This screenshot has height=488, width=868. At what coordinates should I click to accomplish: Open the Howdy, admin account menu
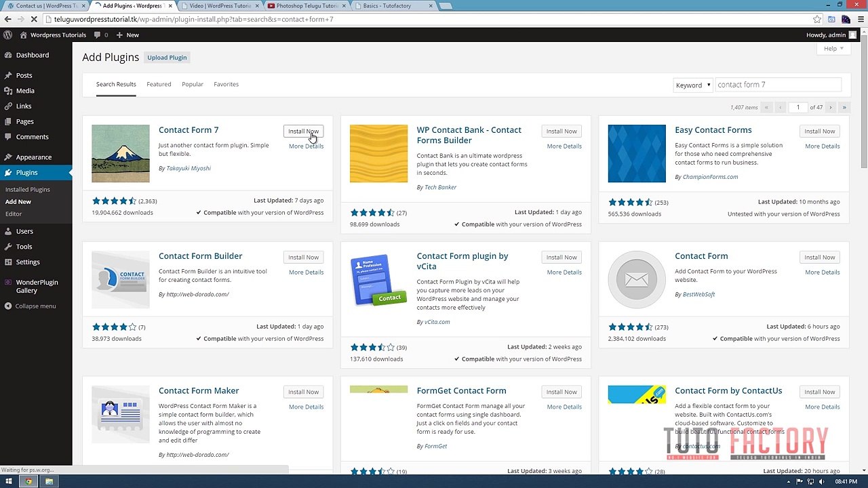pyautogui.click(x=831, y=35)
